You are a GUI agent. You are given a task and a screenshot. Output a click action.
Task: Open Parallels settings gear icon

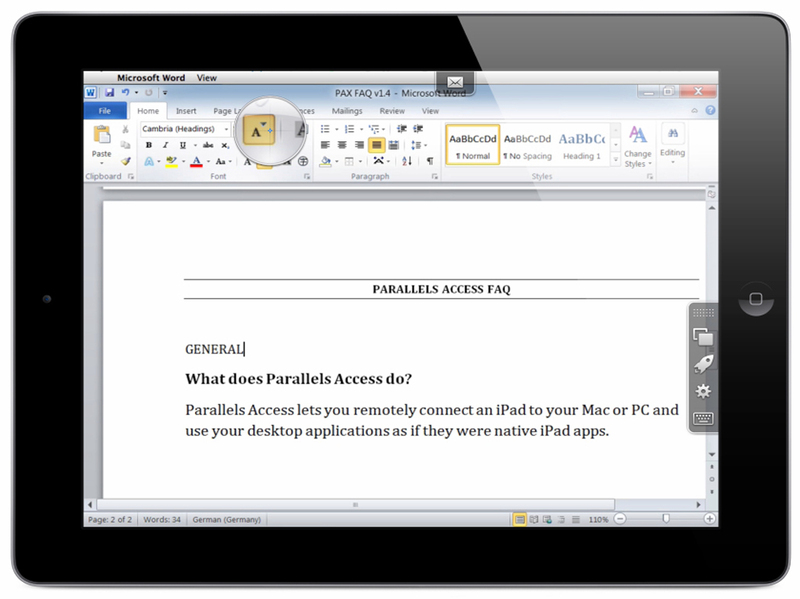[703, 391]
